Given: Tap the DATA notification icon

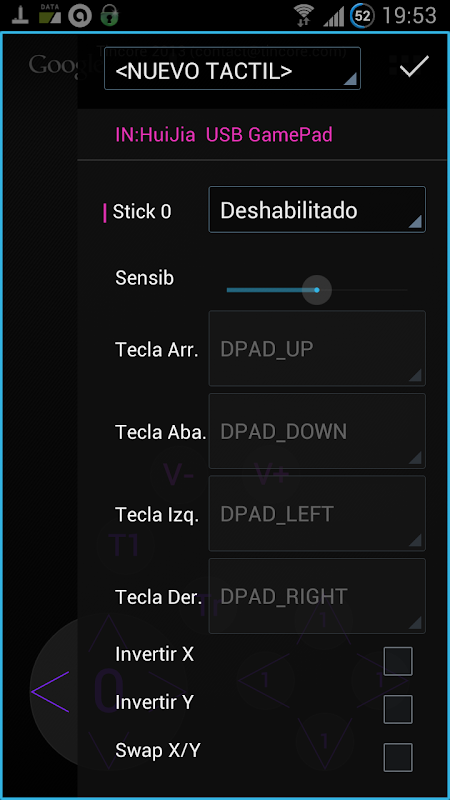Looking at the screenshot, I should click(50, 15).
